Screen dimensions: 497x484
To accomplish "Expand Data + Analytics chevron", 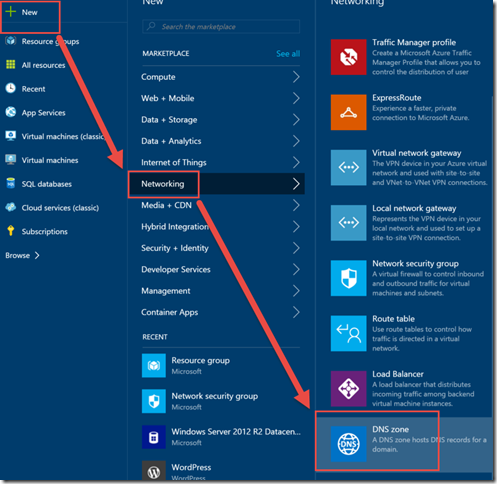I will [x=296, y=141].
